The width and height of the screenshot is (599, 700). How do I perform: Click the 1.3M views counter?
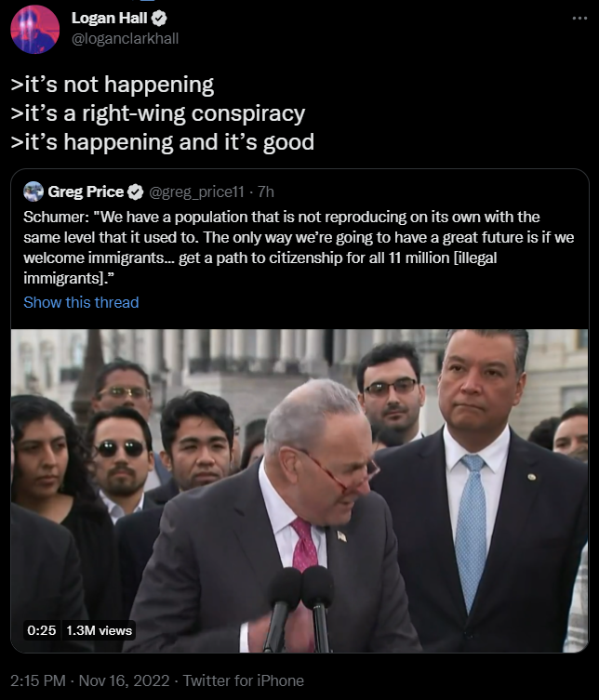click(99, 630)
